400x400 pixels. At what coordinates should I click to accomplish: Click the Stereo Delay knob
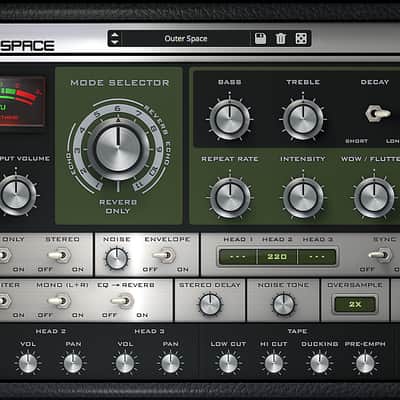pyautogui.click(x=210, y=304)
